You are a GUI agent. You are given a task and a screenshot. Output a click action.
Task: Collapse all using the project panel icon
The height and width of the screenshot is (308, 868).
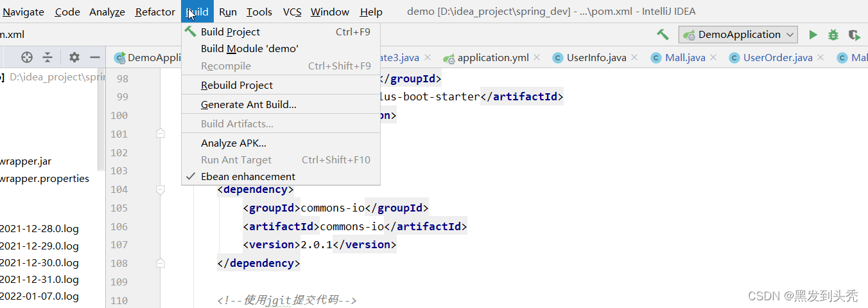[x=48, y=57]
